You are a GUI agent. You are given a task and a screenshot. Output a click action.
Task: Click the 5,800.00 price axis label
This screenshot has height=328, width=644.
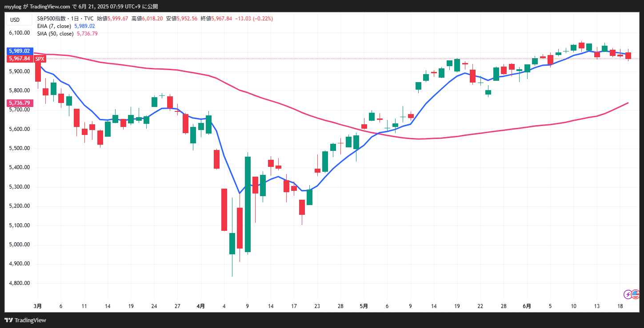[x=20, y=91]
